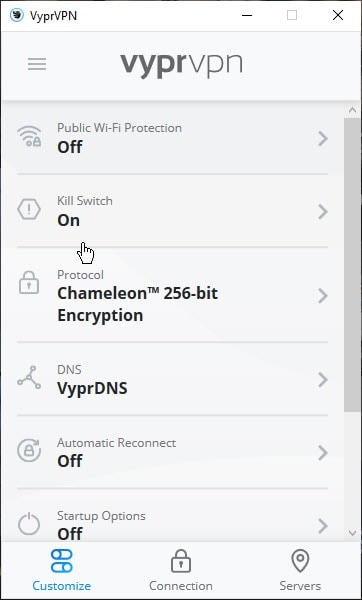Open the hamburger menu
The height and width of the screenshot is (600, 362).
(x=37, y=64)
